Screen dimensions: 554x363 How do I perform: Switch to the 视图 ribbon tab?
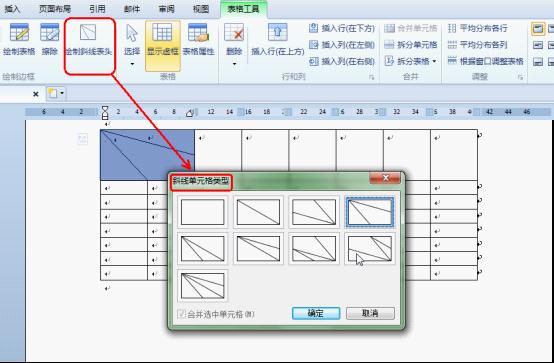(201, 9)
